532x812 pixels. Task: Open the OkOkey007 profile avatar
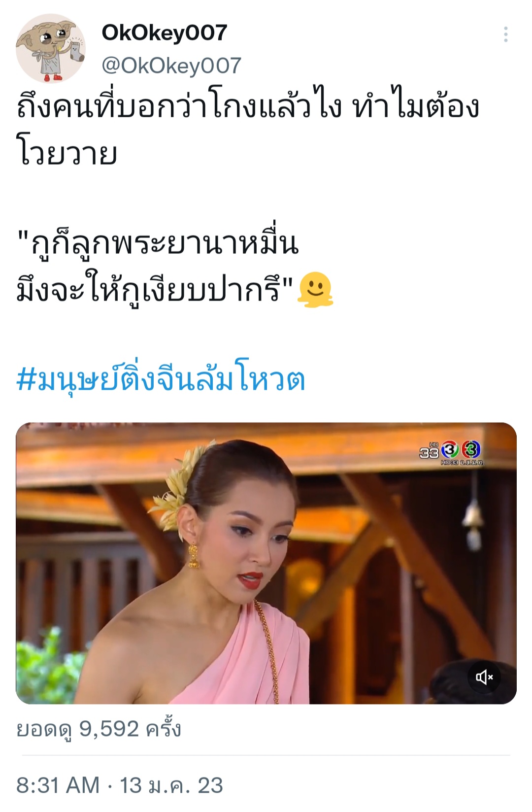51,48
